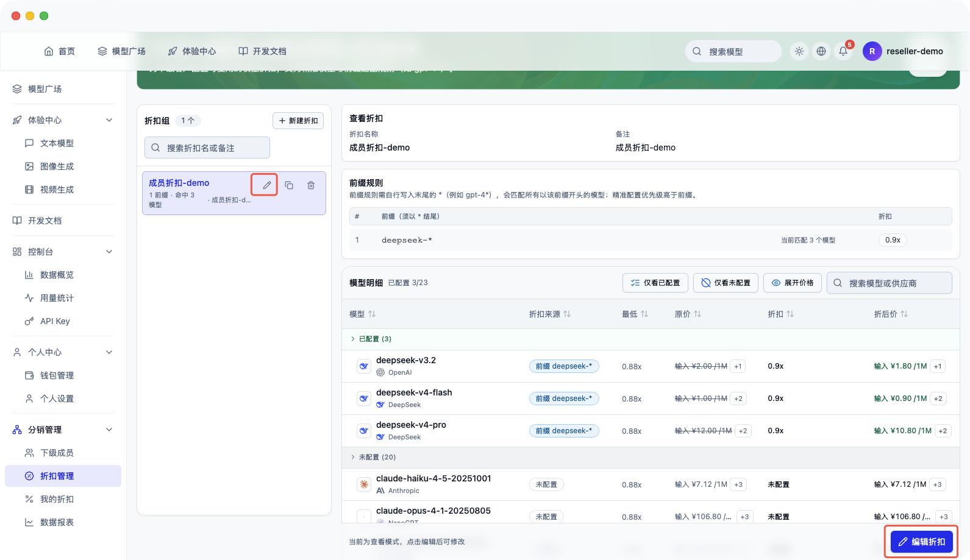Open 图像生成 in sidebar
Viewport: 970px width, 560px height.
click(63, 166)
